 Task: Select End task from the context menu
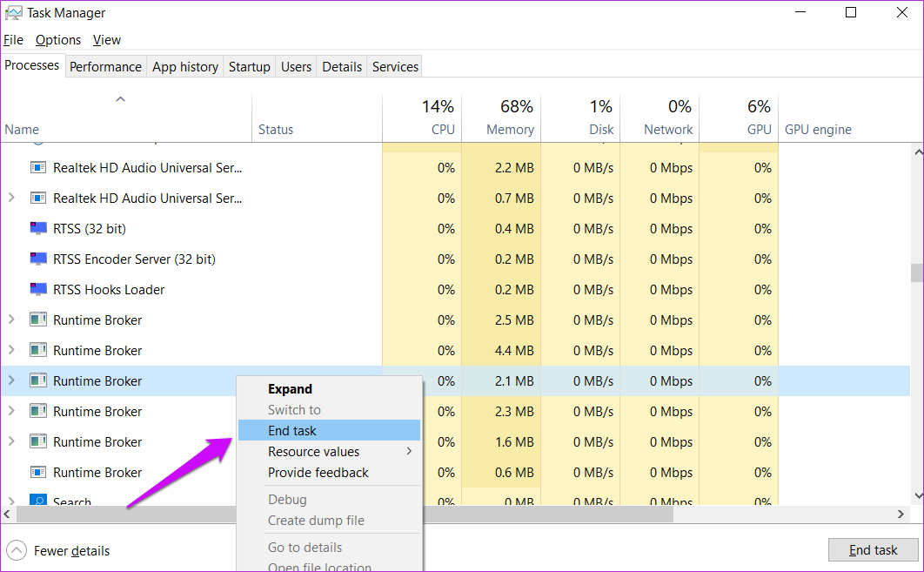(x=293, y=430)
